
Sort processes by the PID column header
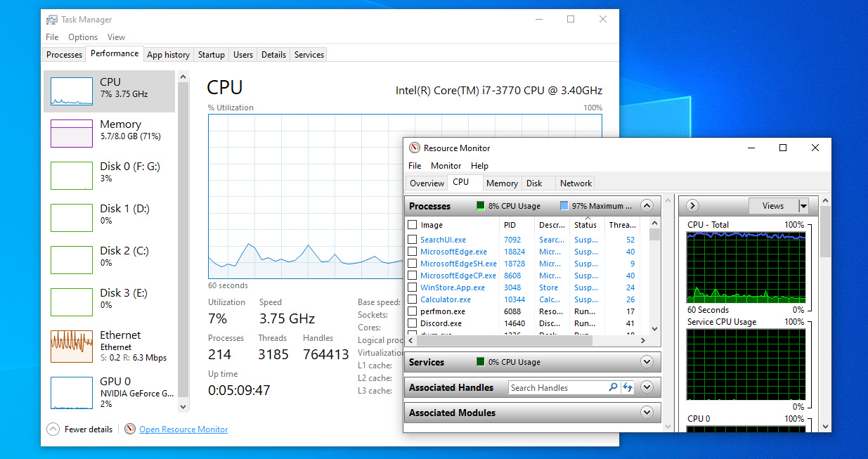517,225
